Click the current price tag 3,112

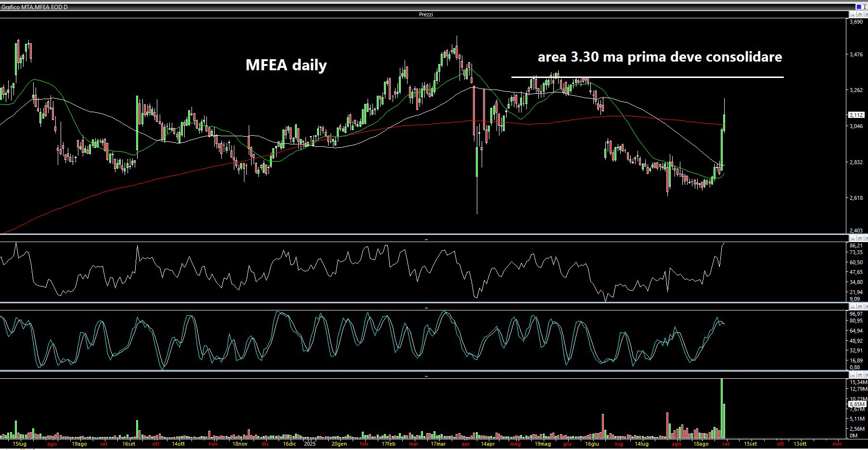click(x=856, y=115)
